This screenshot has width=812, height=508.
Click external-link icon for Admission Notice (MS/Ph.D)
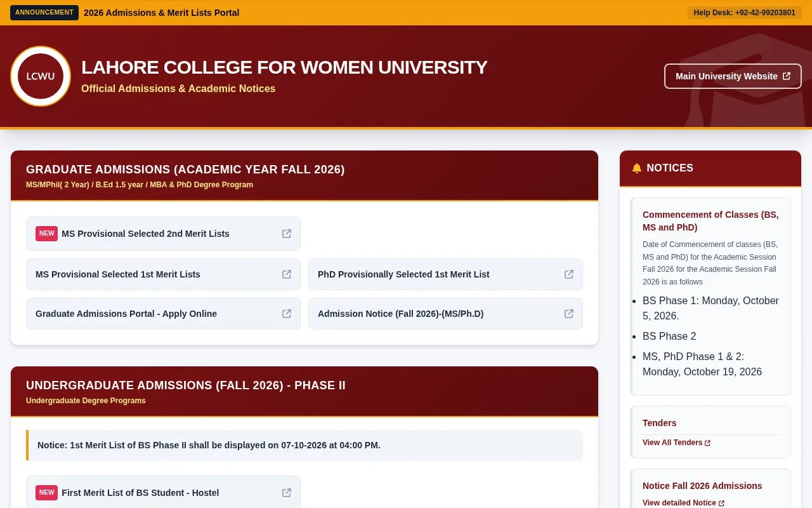tap(569, 314)
